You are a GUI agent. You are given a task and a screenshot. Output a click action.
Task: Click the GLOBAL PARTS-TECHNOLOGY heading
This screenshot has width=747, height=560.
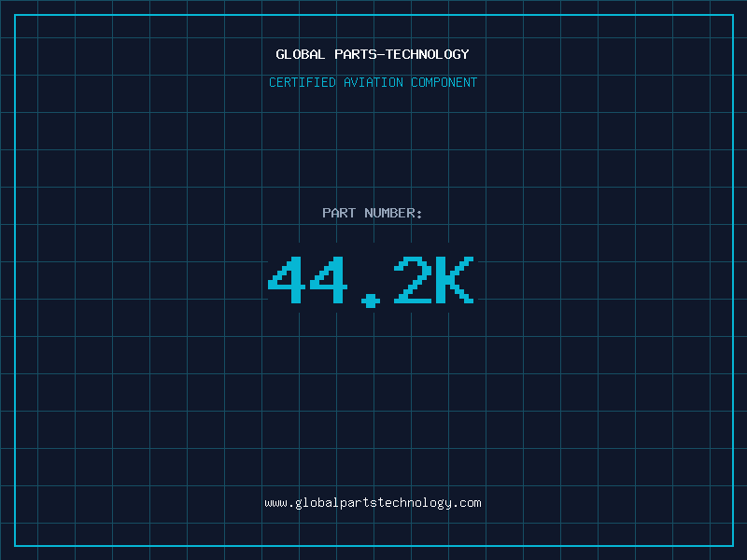point(373,54)
